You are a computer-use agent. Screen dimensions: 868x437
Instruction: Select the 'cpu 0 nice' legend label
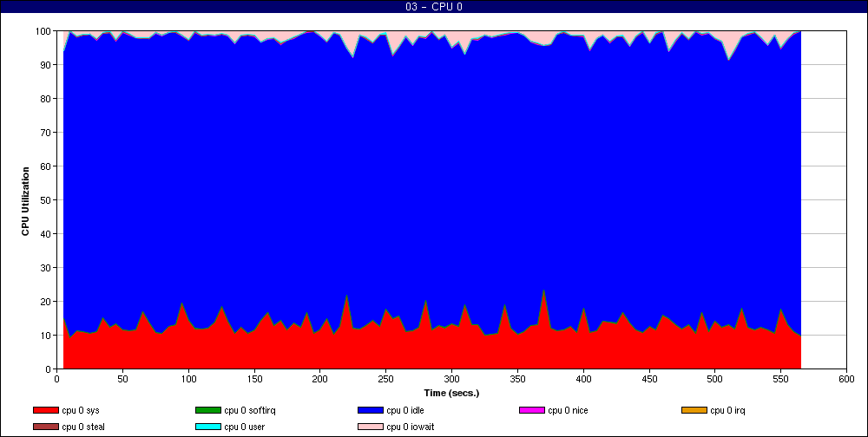568,410
